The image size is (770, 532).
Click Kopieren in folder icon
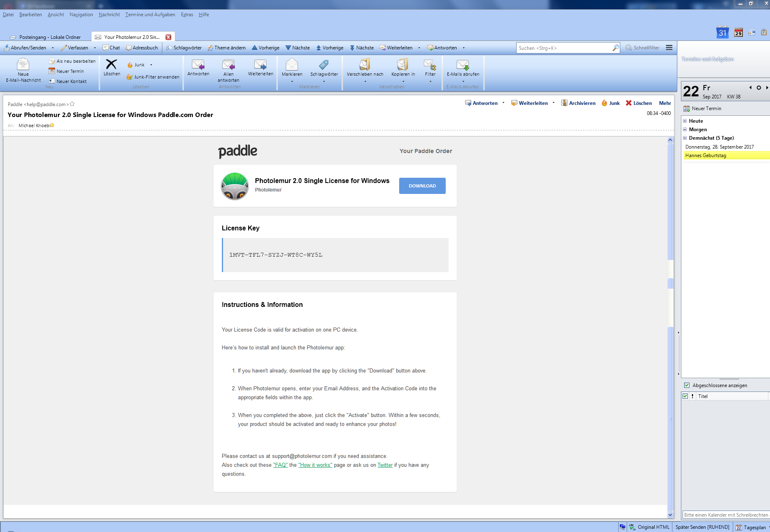[403, 64]
